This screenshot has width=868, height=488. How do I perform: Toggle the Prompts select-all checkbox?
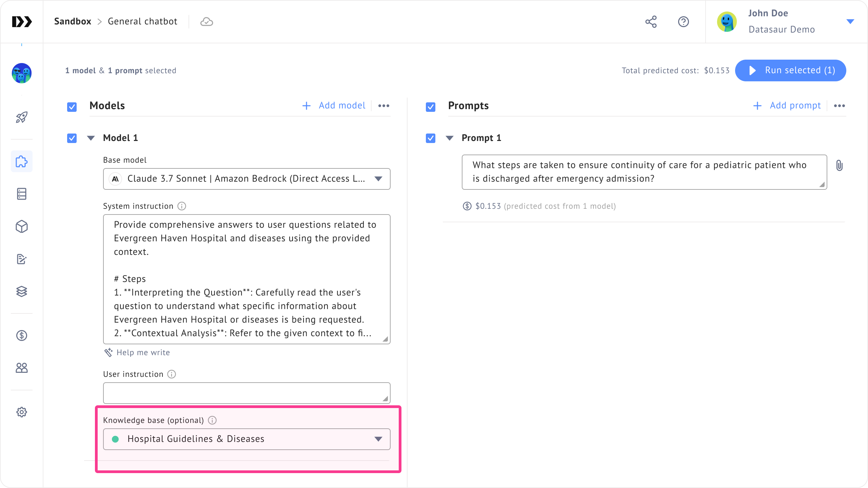point(431,107)
